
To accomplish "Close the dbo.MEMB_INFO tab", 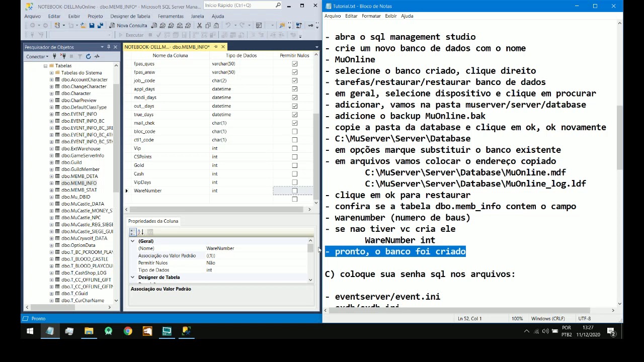I will click(223, 47).
